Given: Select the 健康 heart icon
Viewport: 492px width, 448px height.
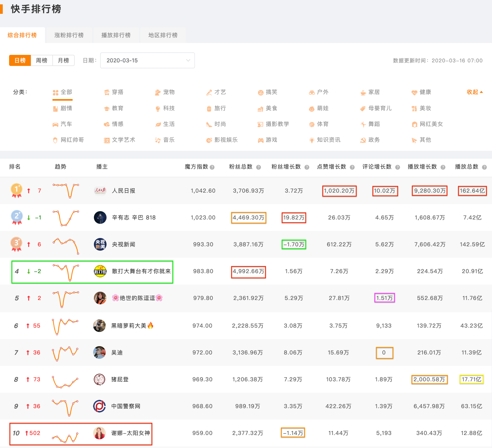Looking at the screenshot, I should pos(414,92).
